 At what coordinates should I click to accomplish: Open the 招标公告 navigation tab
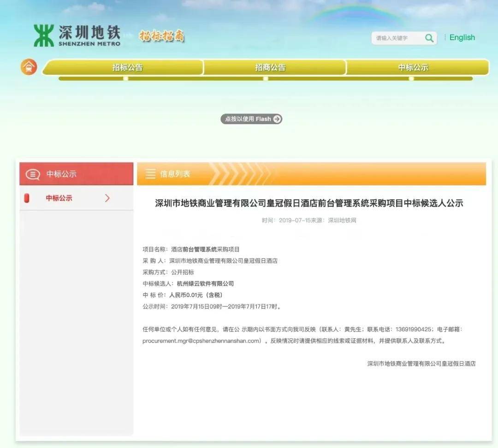coord(128,67)
